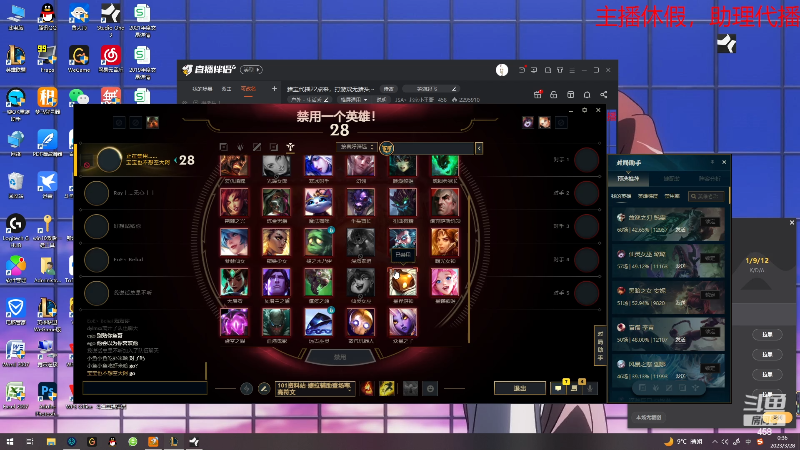Change the Flash summoner spell

coord(387,389)
